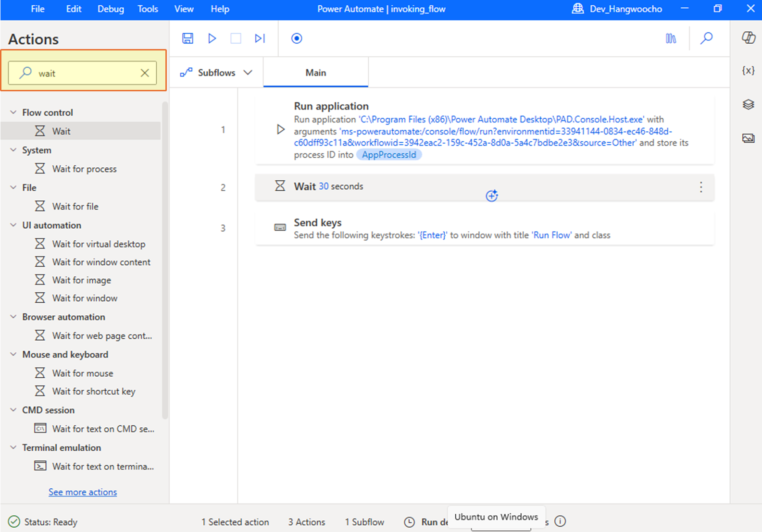This screenshot has height=532, width=762.
Task: Select the Wait for mouse action
Action: point(81,373)
